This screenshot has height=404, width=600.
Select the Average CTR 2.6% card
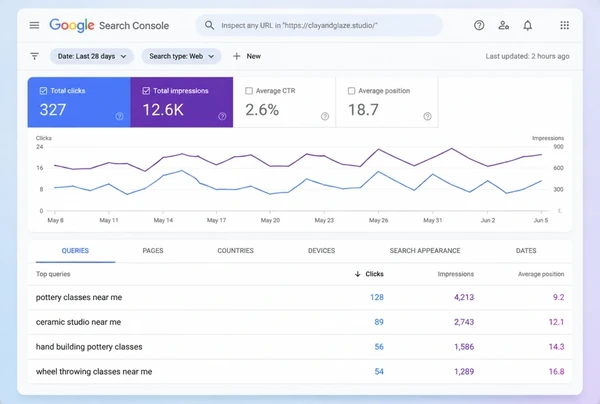coord(284,102)
